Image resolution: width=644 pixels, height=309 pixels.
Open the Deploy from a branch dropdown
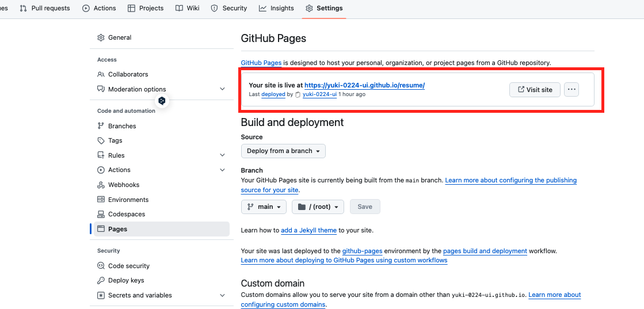pyautogui.click(x=283, y=151)
